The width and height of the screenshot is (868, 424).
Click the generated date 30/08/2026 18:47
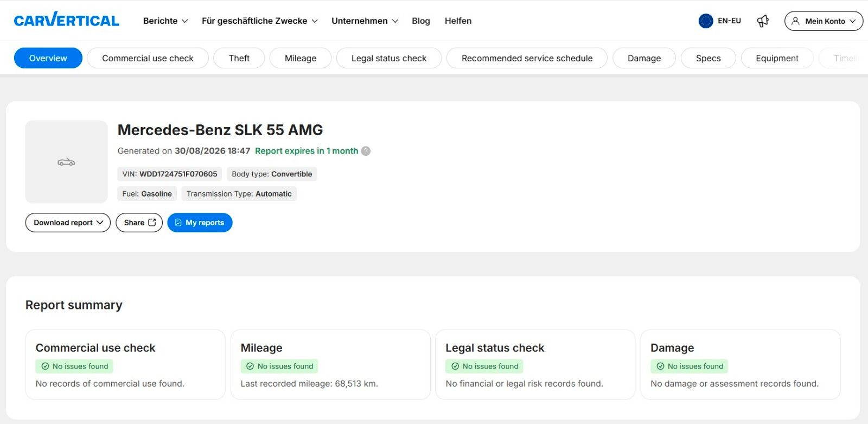click(212, 151)
